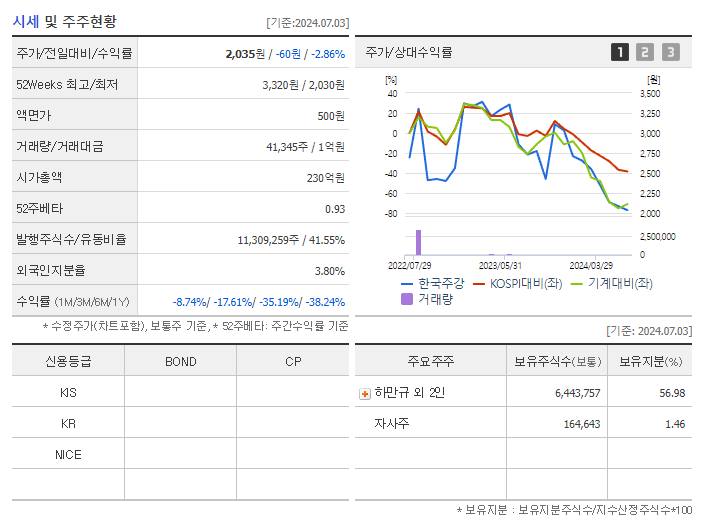Click the CP column header
Screen dimensions: 702x525
point(293,362)
